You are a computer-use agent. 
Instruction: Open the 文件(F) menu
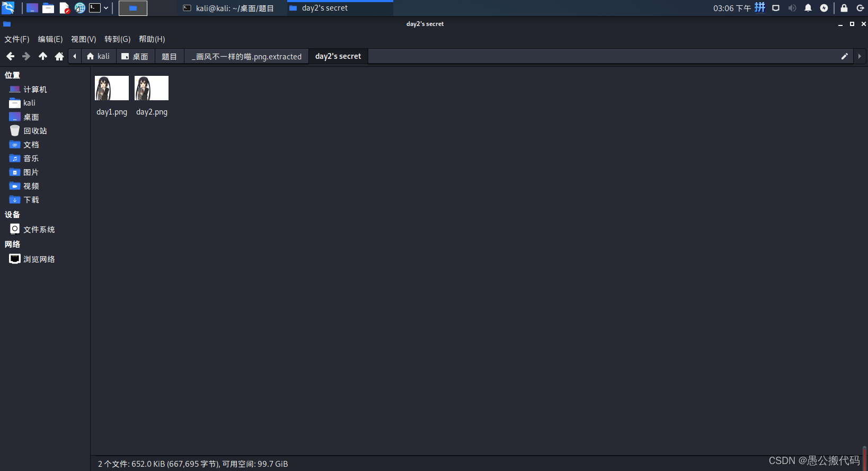point(17,39)
